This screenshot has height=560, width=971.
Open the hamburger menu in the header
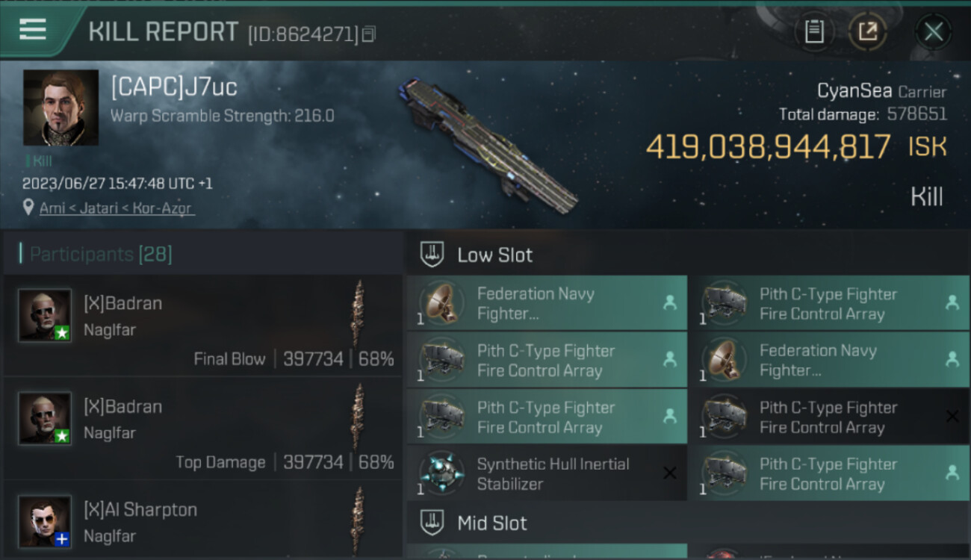[x=33, y=30]
